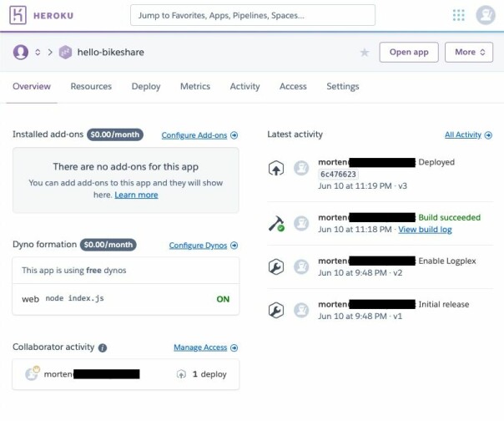Click the wrench icon for Enable Logplex
This screenshot has height=421, width=504.
276,266
